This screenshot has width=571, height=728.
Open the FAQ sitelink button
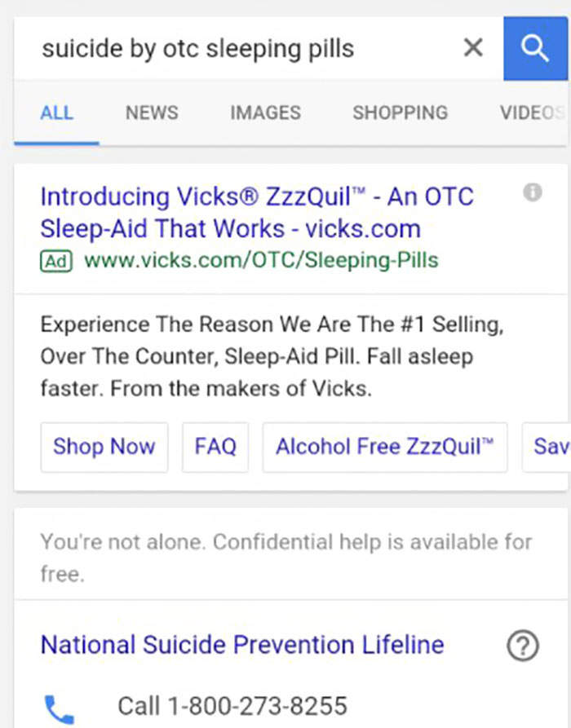pos(215,447)
